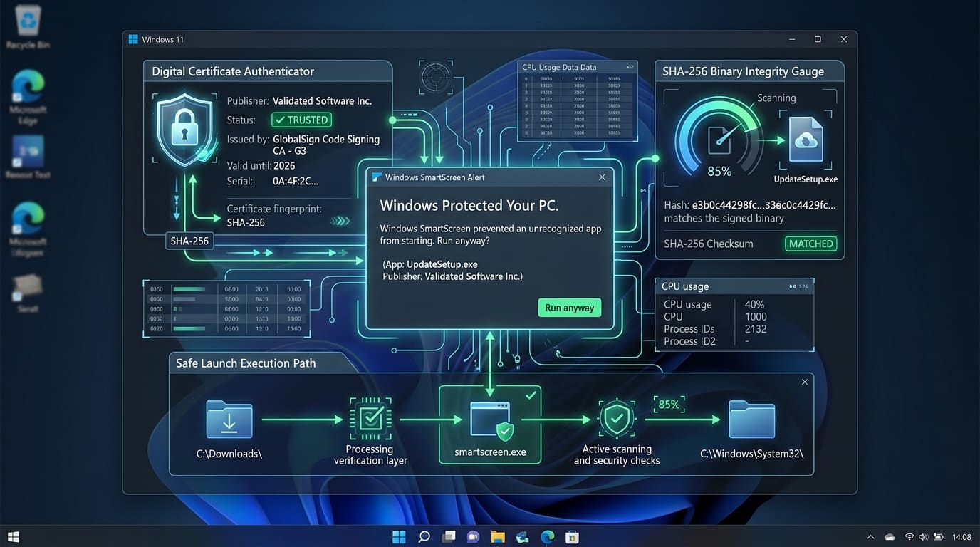
Task: Click the Process IDs 2132 value
Action: coord(756,329)
